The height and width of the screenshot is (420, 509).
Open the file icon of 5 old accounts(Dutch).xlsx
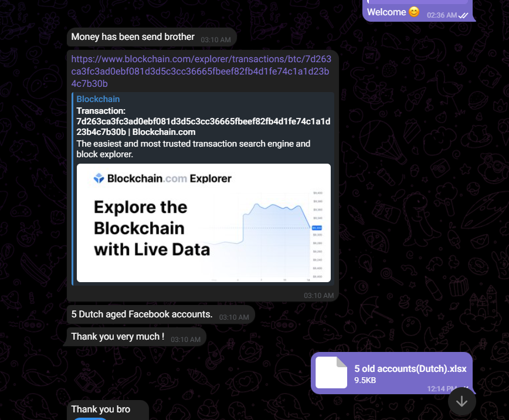331,372
